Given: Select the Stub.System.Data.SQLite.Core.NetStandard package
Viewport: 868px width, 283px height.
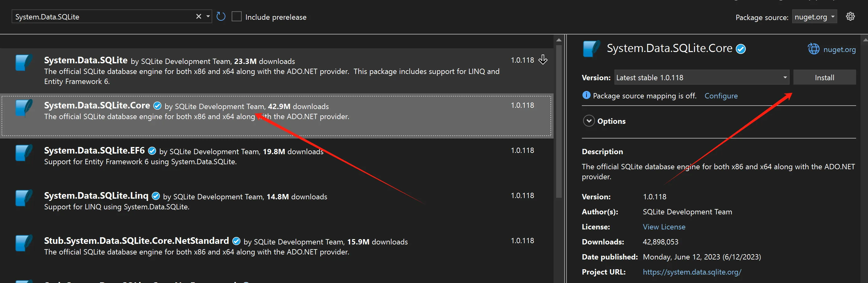Looking at the screenshot, I should 136,241.
